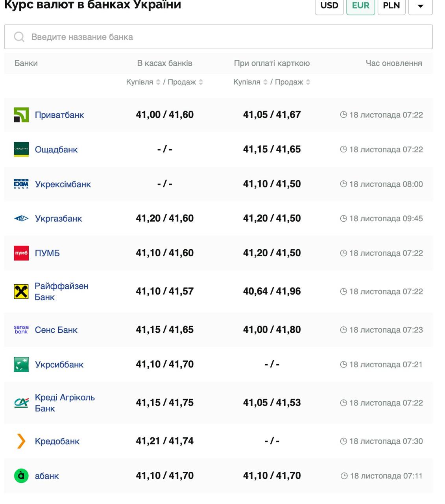Click the green абанк logo icon

pyautogui.click(x=21, y=476)
